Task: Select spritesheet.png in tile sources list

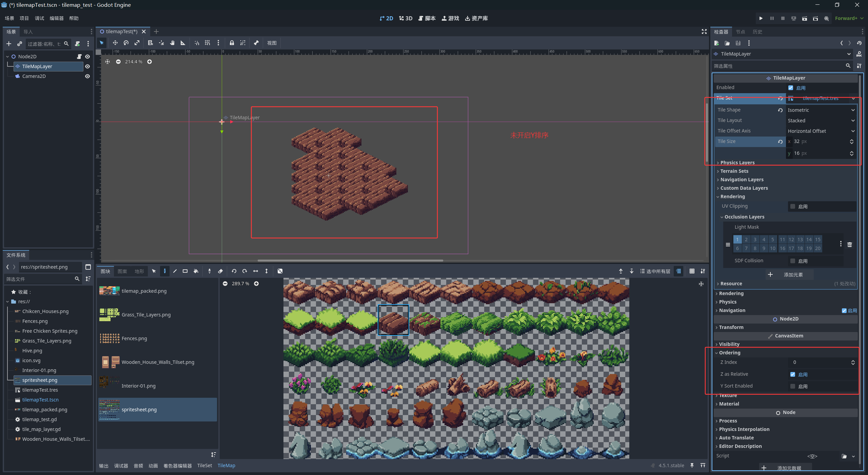Action: pyautogui.click(x=158, y=410)
